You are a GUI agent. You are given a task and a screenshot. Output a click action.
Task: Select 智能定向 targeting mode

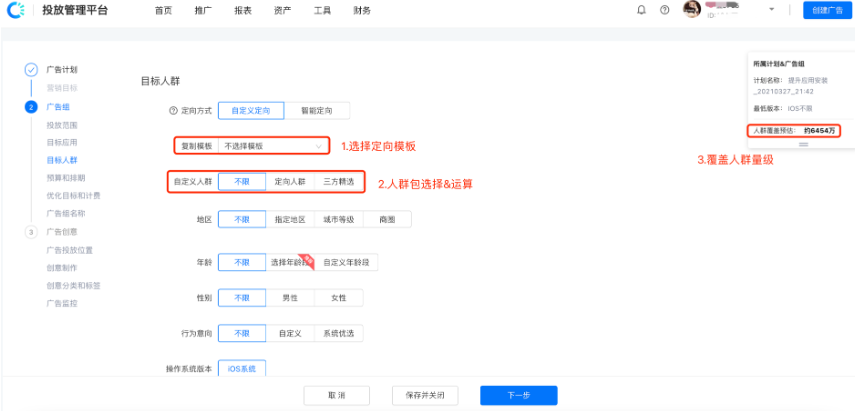click(x=317, y=111)
